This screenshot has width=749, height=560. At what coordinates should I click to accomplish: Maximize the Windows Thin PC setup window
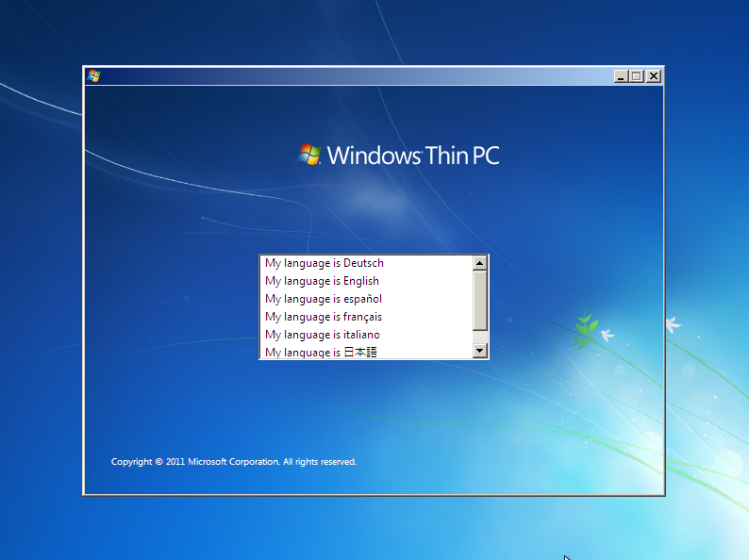[637, 76]
